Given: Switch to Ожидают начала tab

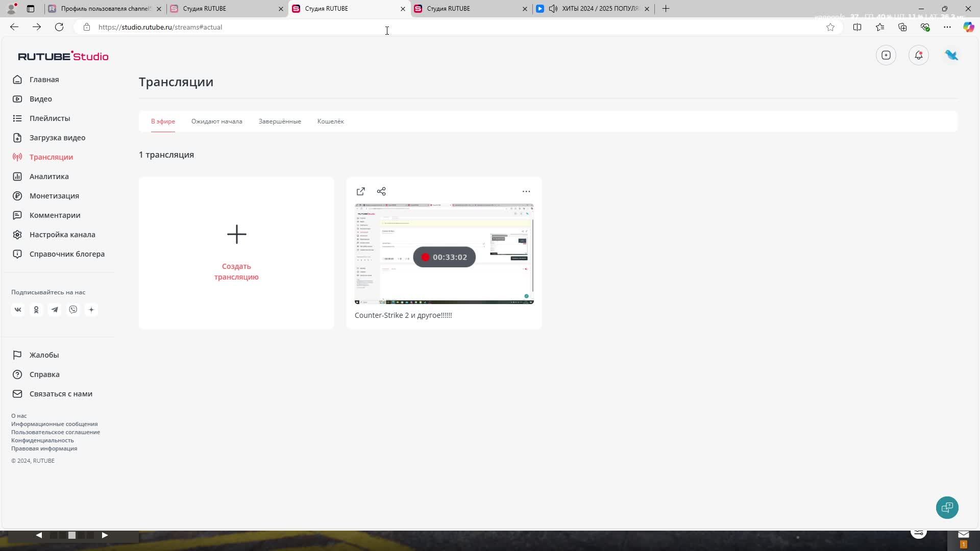Looking at the screenshot, I should tap(217, 121).
